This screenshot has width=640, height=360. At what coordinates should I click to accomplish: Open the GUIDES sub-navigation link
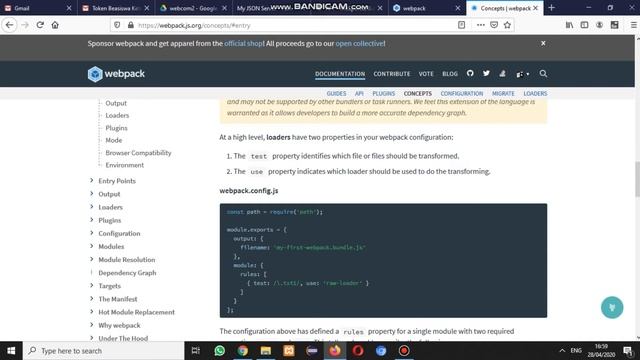336,93
